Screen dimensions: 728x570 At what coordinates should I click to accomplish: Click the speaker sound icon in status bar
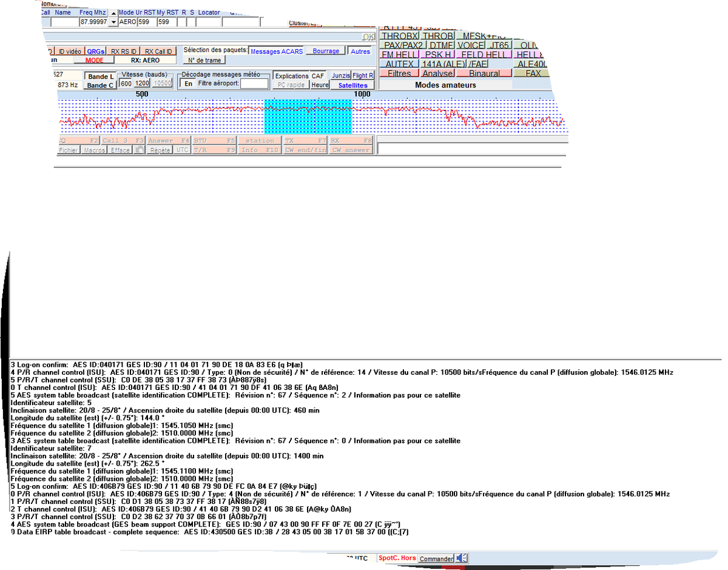point(462,558)
